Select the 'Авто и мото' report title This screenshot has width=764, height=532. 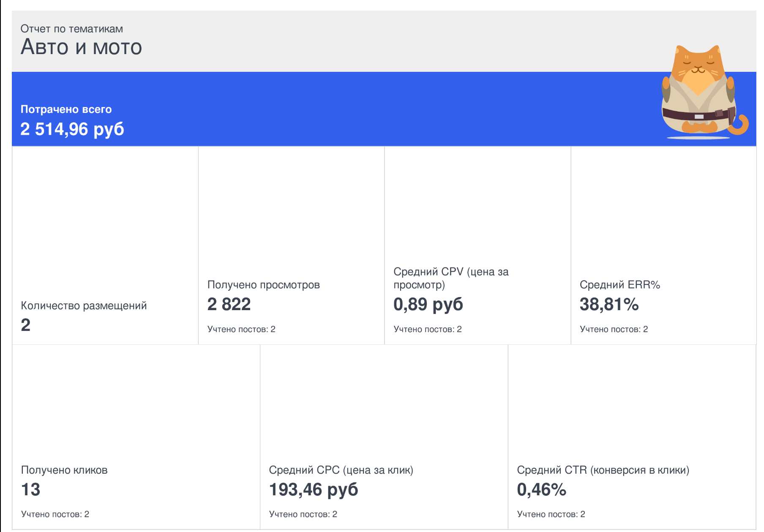click(x=81, y=46)
